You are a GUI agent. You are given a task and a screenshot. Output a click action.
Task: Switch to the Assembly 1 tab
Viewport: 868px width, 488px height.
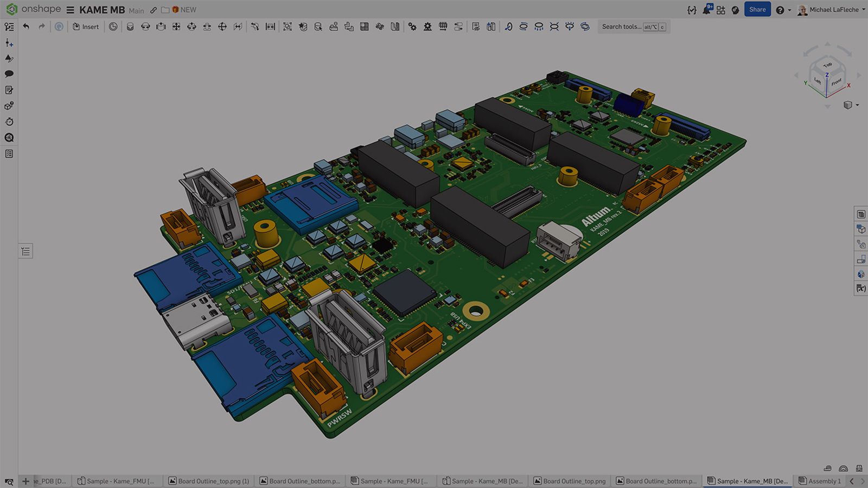click(821, 481)
